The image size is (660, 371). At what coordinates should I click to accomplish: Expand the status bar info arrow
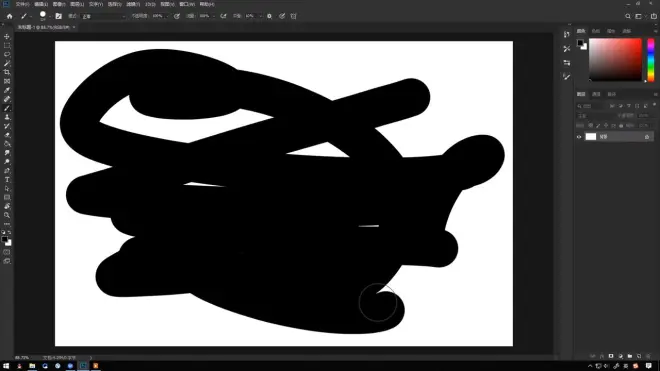tap(90, 358)
